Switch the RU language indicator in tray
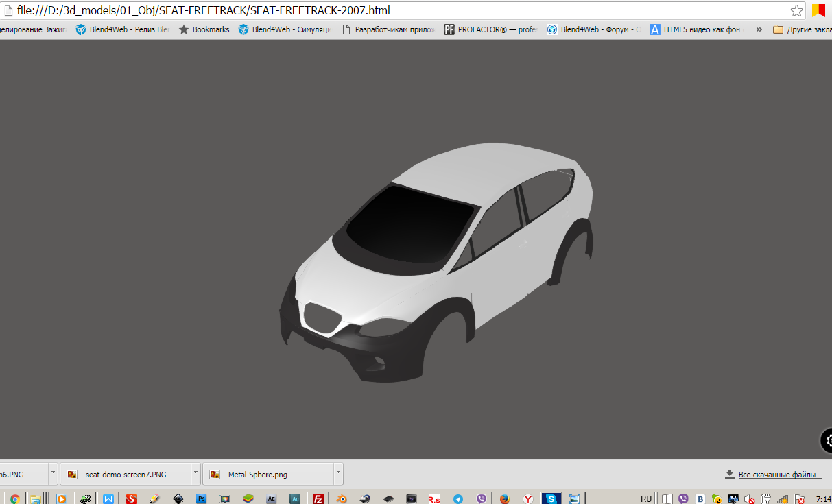The height and width of the screenshot is (504, 832). pyautogui.click(x=645, y=499)
